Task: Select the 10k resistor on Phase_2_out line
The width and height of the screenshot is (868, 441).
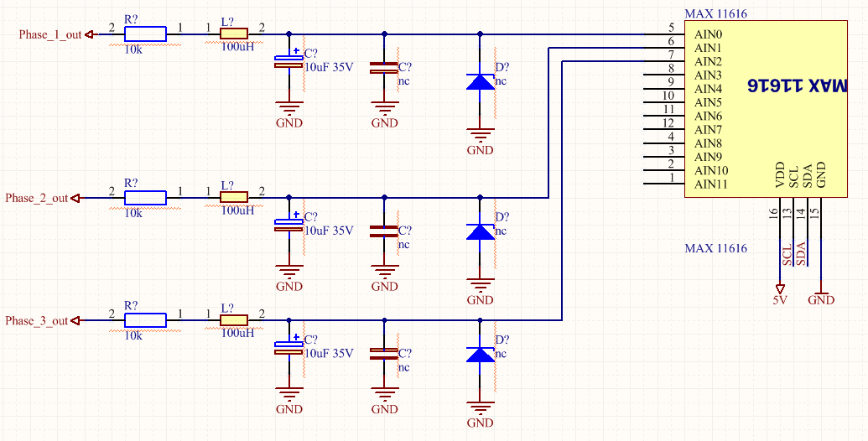Action: [x=145, y=198]
